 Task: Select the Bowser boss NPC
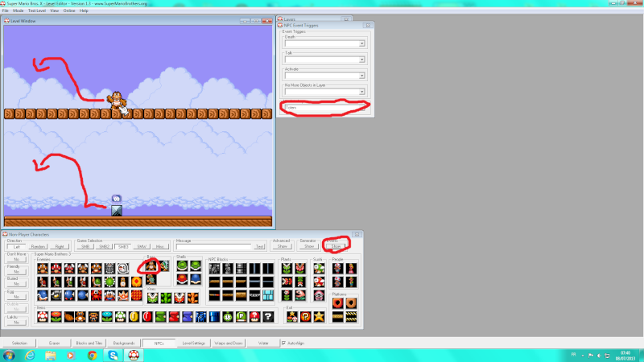pyautogui.click(x=151, y=279)
